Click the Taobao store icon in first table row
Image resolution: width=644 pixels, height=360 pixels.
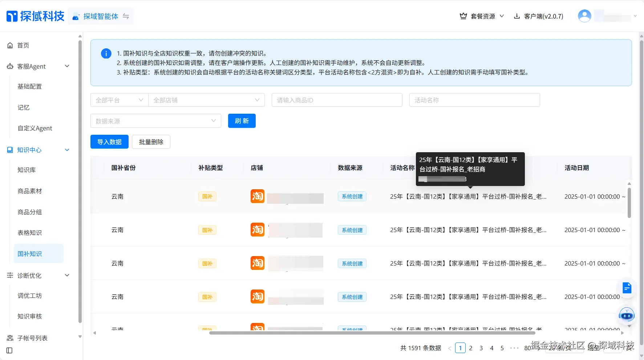[x=257, y=196]
